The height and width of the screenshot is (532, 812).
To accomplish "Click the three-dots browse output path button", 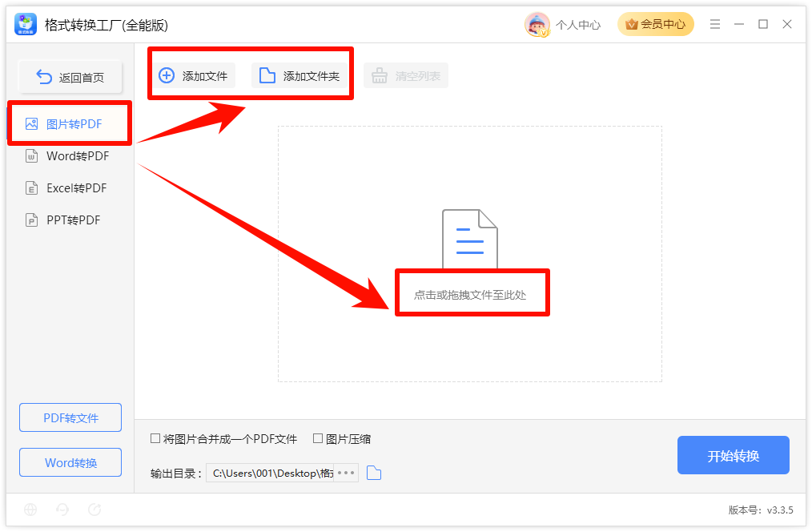I will pos(346,473).
